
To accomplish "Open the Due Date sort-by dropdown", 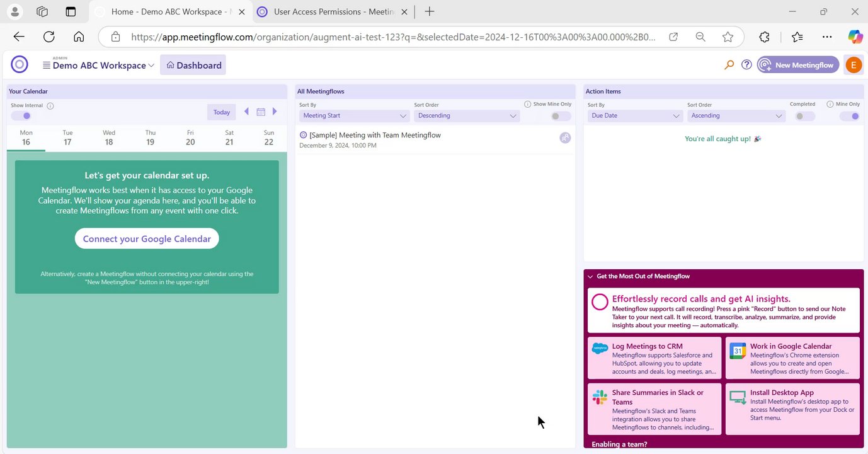I will click(635, 116).
